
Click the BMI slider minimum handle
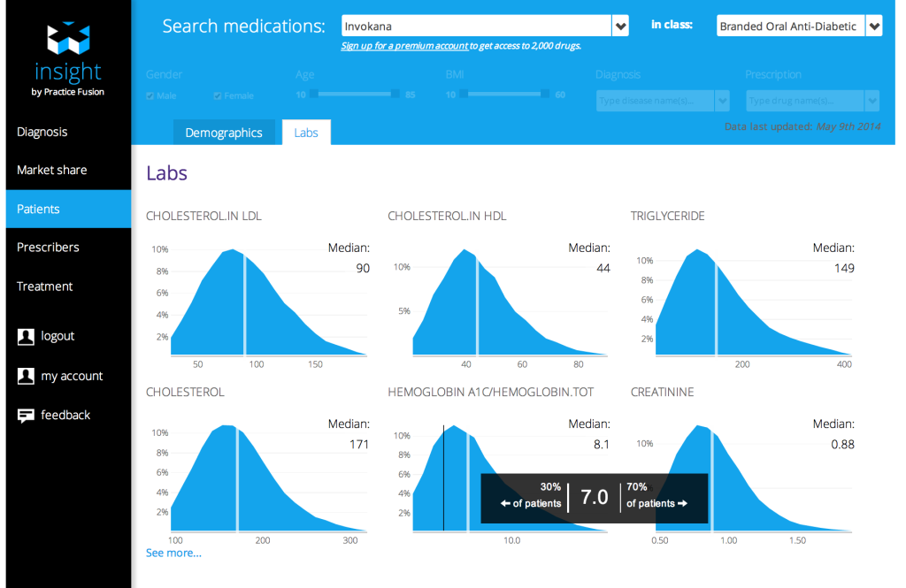(464, 94)
